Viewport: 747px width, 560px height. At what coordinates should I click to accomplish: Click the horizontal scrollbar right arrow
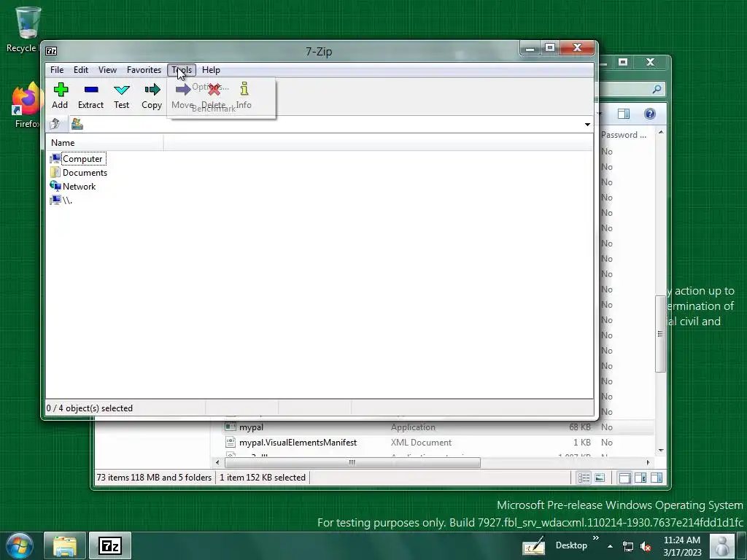click(x=648, y=462)
